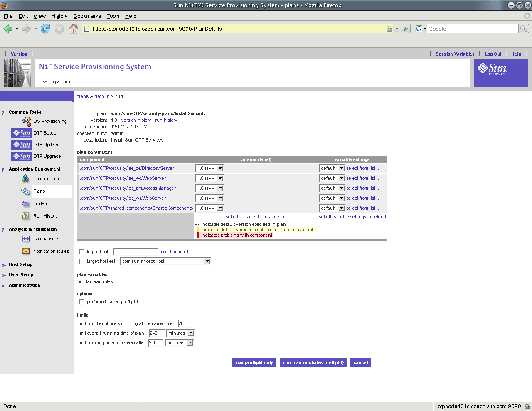Image resolution: width=532 pixels, height=411 pixels.
Task: Open the target host set com.sun.n1osp#Host dropdown
Action: [x=165, y=261]
